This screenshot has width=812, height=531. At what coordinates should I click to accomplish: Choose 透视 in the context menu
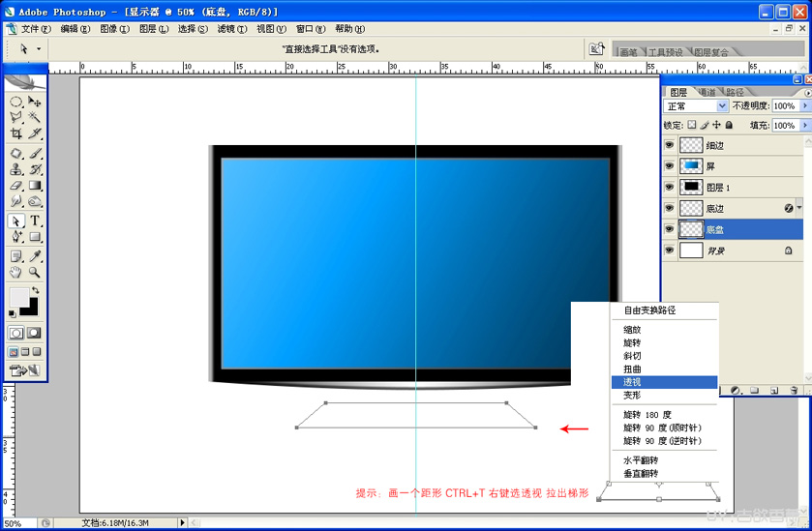[x=665, y=382]
